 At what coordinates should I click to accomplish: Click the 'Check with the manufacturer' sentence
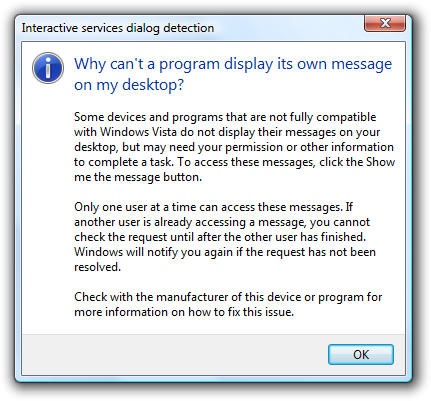228,297
